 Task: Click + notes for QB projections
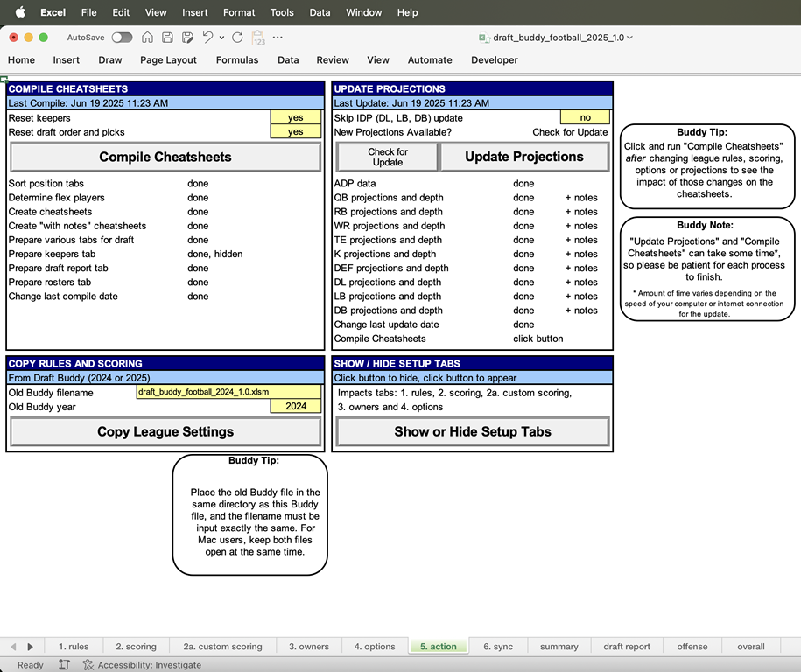pos(581,198)
